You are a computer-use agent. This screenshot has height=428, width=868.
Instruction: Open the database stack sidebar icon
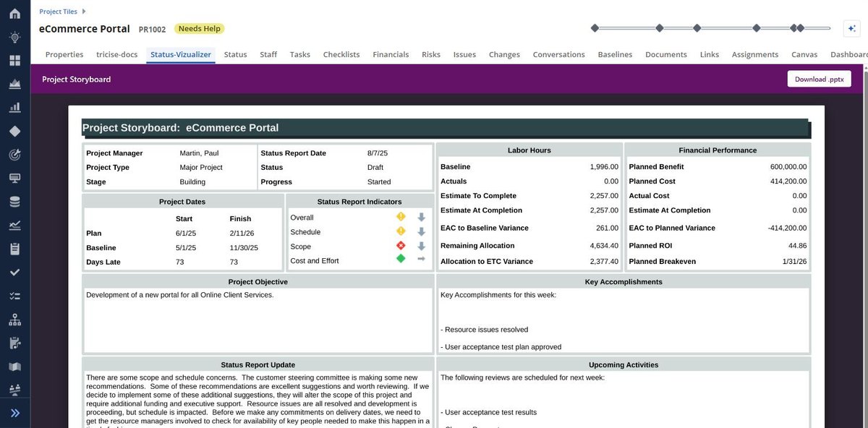coord(14,202)
